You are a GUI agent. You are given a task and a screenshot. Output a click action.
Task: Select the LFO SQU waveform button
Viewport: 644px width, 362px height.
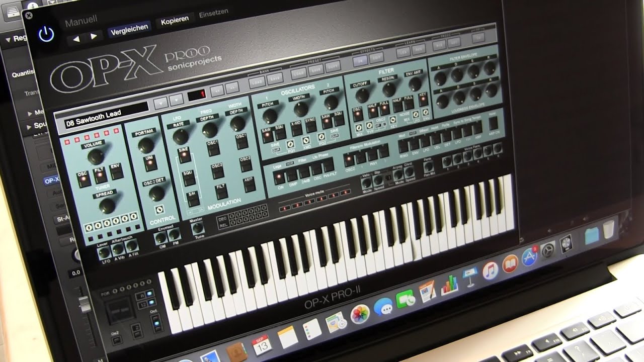point(188,178)
